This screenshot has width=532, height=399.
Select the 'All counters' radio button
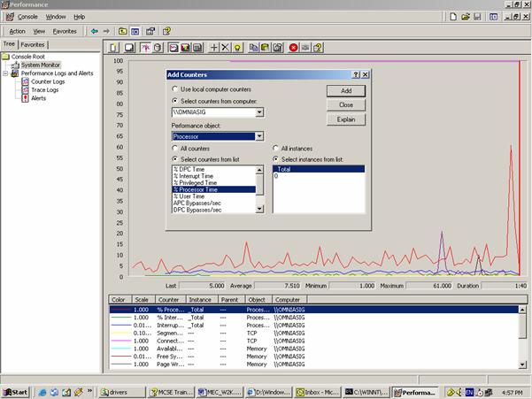click(174, 148)
